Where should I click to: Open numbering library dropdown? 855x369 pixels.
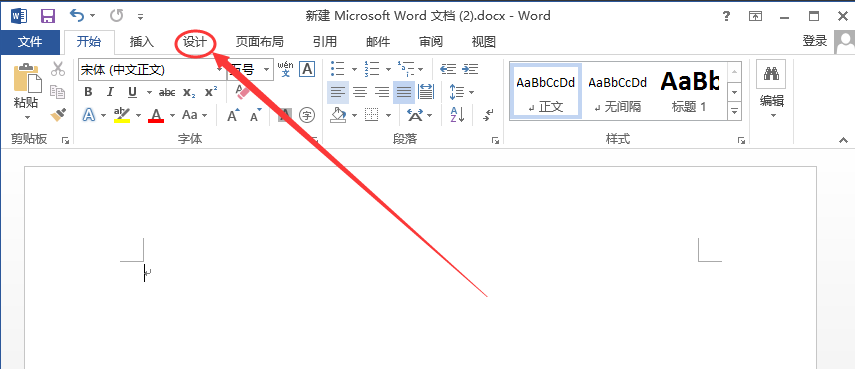pyautogui.click(x=388, y=69)
